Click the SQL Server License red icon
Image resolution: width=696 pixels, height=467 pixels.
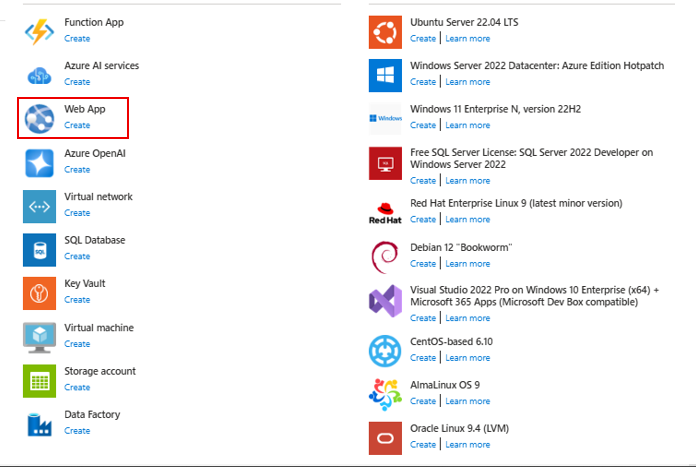385,163
